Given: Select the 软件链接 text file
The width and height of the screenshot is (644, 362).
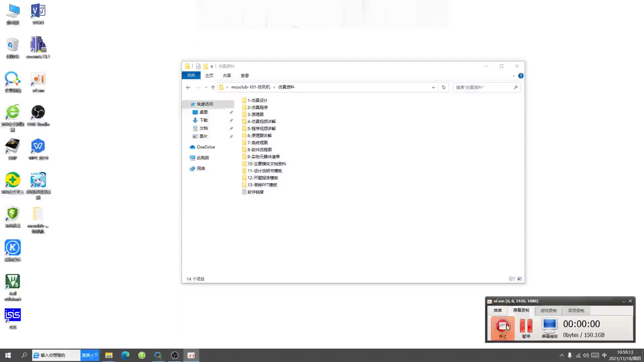Looking at the screenshot, I should click(x=253, y=192).
